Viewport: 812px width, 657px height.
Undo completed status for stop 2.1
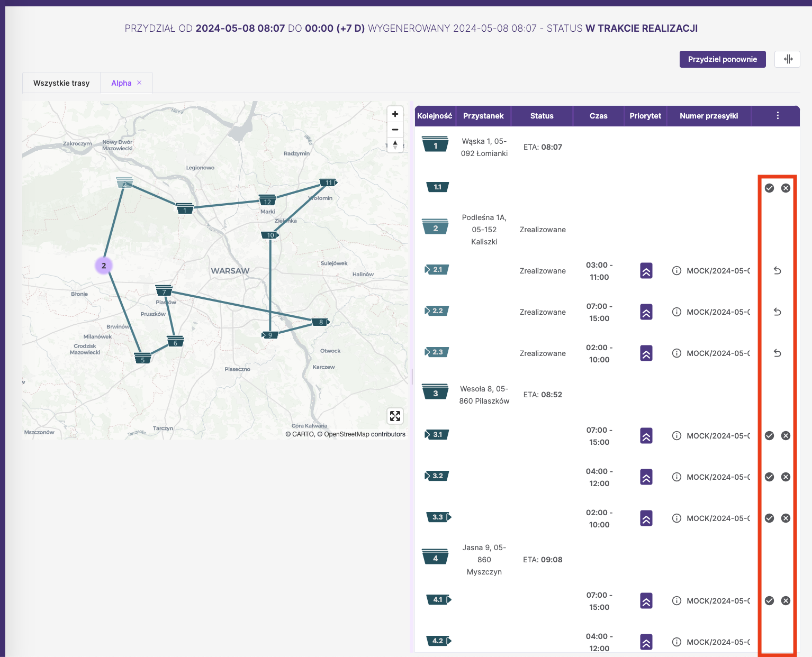click(x=777, y=271)
